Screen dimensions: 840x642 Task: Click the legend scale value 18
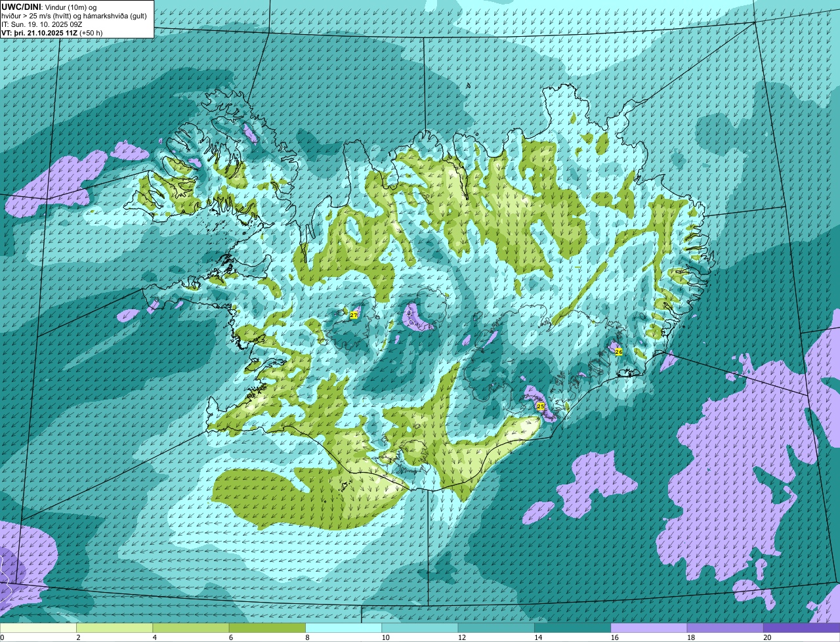[x=691, y=637]
